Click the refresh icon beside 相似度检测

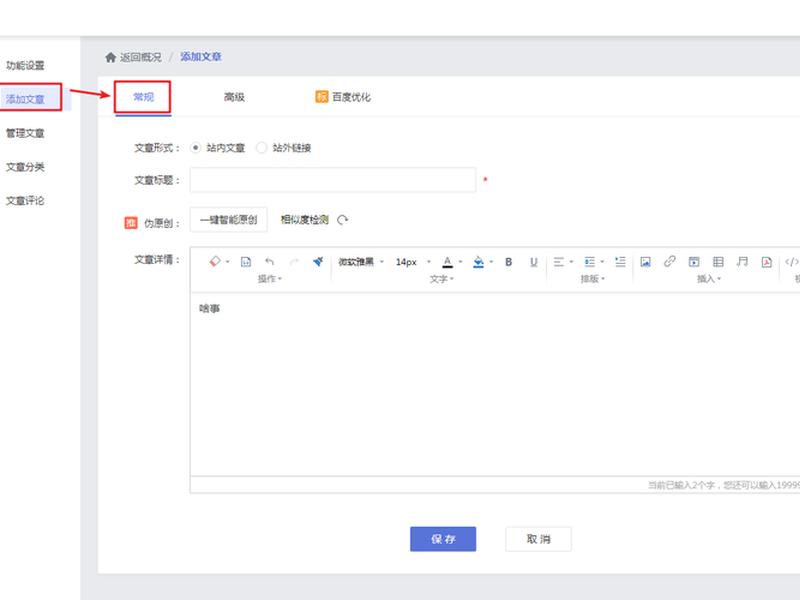(x=342, y=220)
